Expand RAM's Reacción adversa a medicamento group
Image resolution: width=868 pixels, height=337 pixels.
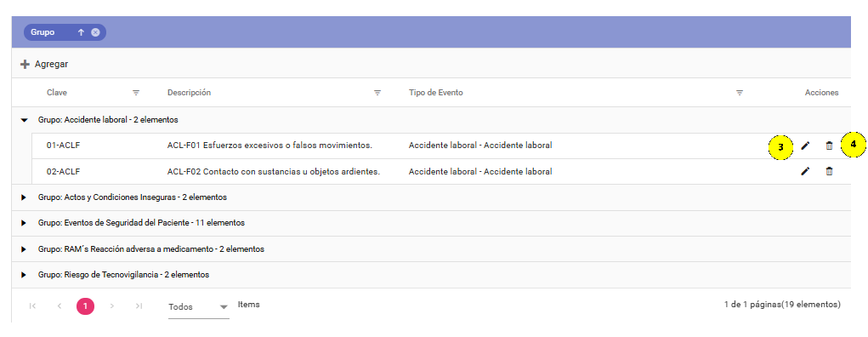[x=24, y=249]
